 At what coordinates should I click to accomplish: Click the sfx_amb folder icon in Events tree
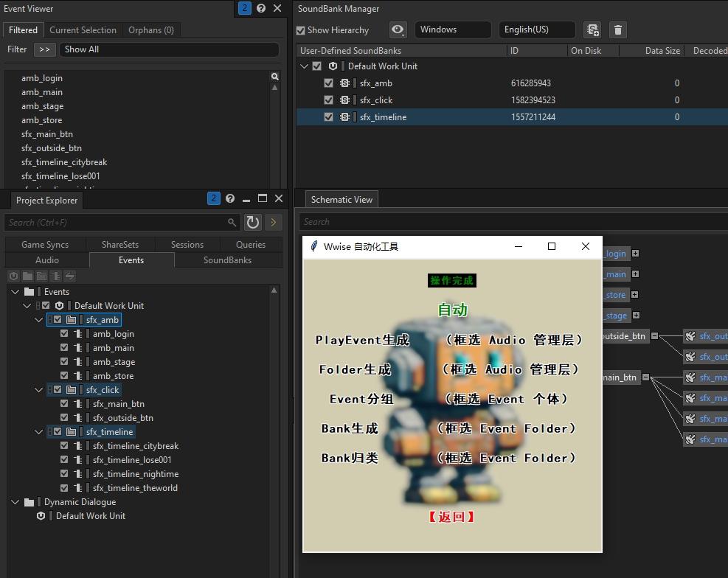pyautogui.click(x=71, y=320)
